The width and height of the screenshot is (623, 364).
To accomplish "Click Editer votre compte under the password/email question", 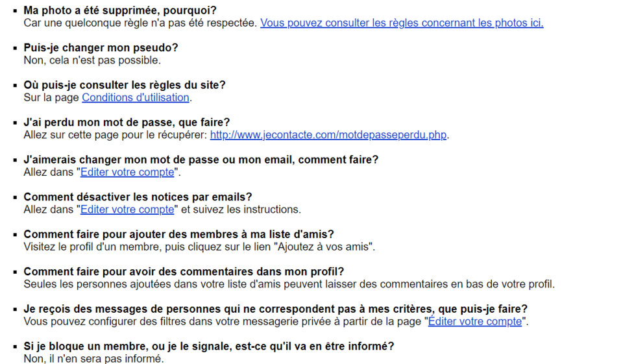I will coord(127,172).
